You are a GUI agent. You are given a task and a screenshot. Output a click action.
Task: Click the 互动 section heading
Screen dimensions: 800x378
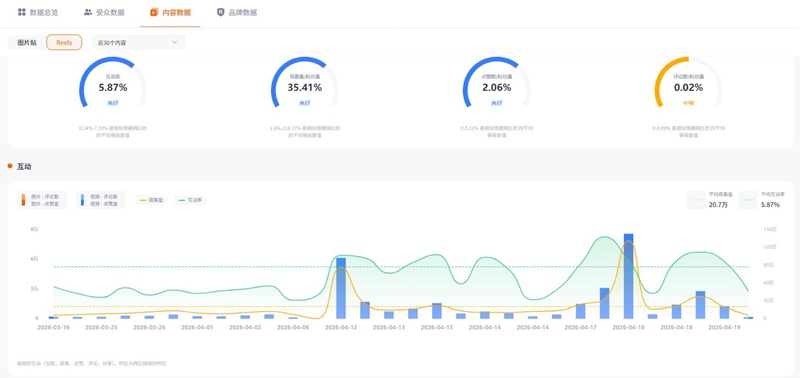tap(24, 166)
